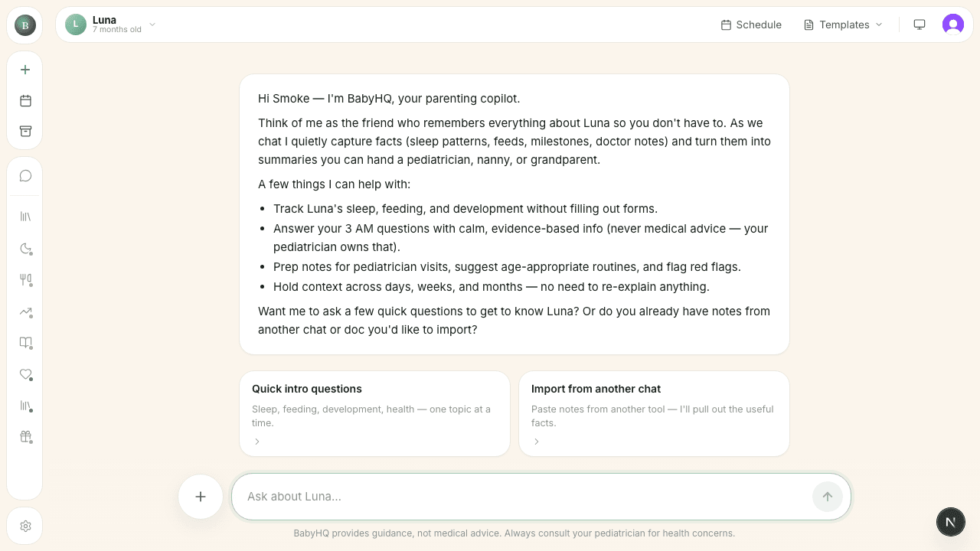This screenshot has height=551, width=980.
Task: Send the message with the up-arrow button
Action: [x=828, y=497]
